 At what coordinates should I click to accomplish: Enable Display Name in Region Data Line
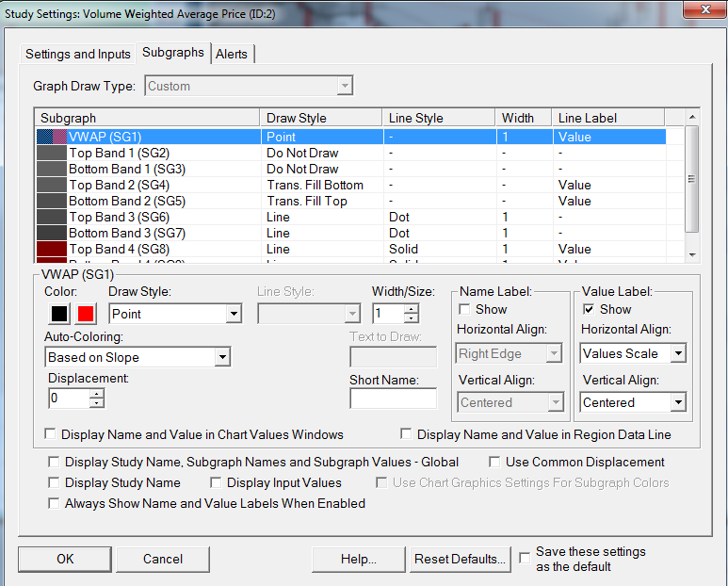[406, 434]
